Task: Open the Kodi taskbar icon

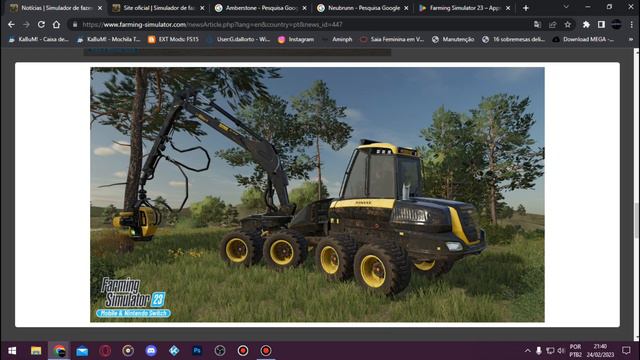Action: coord(174,351)
